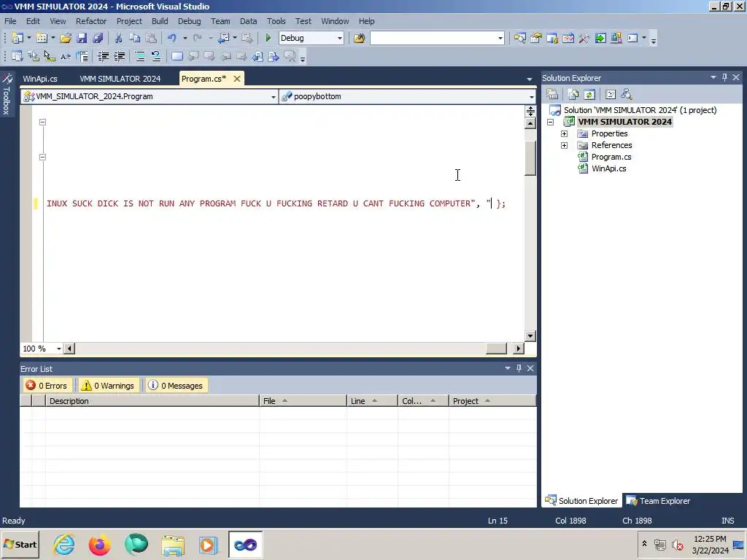
Task: Switch to the WinApi.cs tab
Action: (40, 79)
